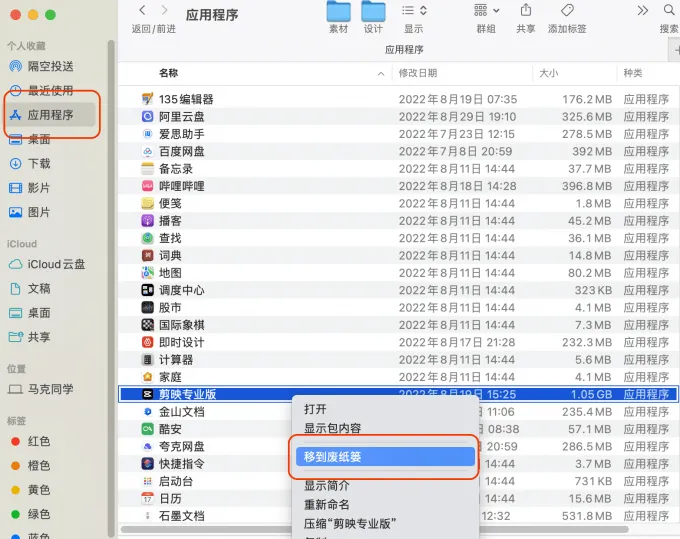Select the 金山文档 row
Viewport: 680px width, 539px height.
(x=398, y=412)
